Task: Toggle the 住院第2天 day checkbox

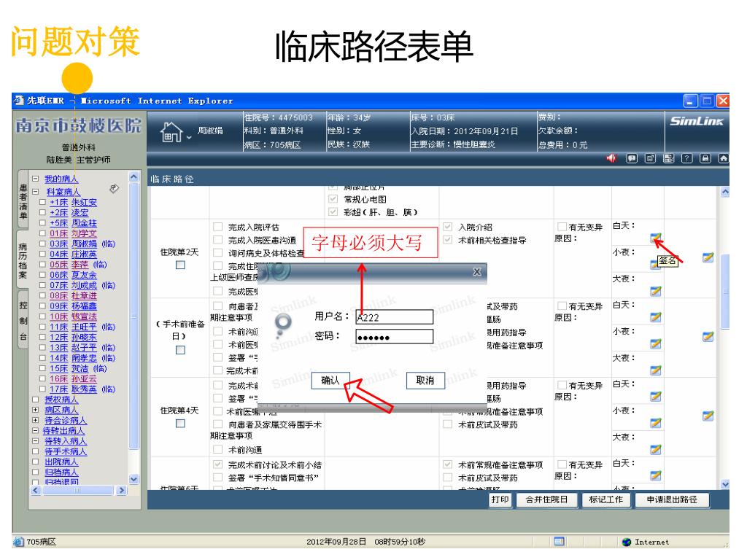Action: coord(180,265)
